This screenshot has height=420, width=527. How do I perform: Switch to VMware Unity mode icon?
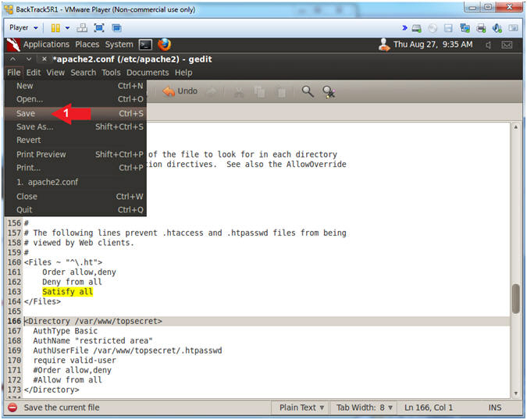click(x=116, y=28)
